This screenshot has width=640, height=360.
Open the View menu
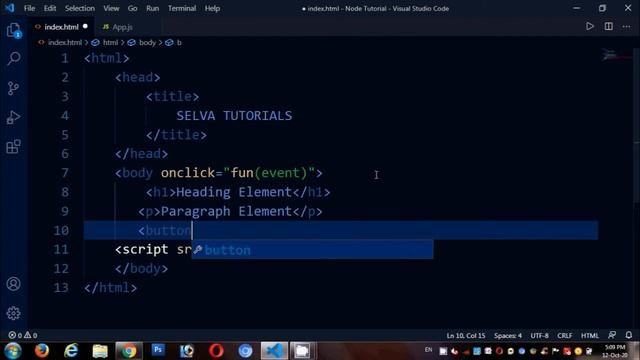pos(111,8)
